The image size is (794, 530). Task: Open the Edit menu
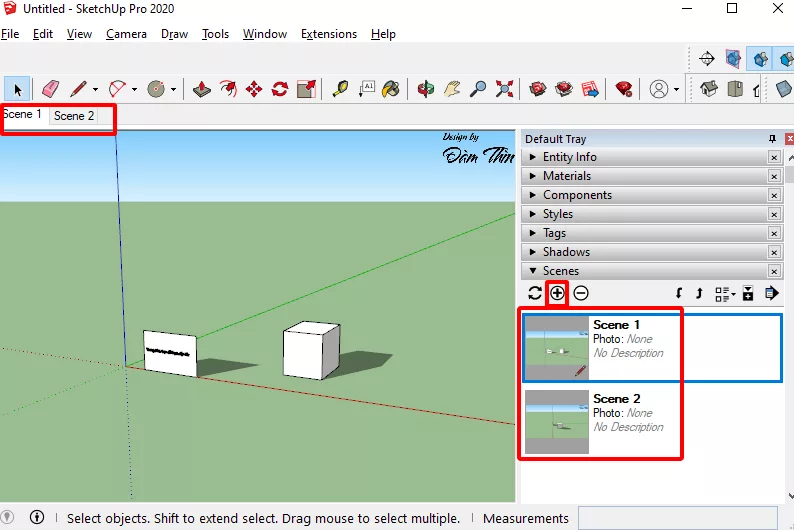click(43, 34)
